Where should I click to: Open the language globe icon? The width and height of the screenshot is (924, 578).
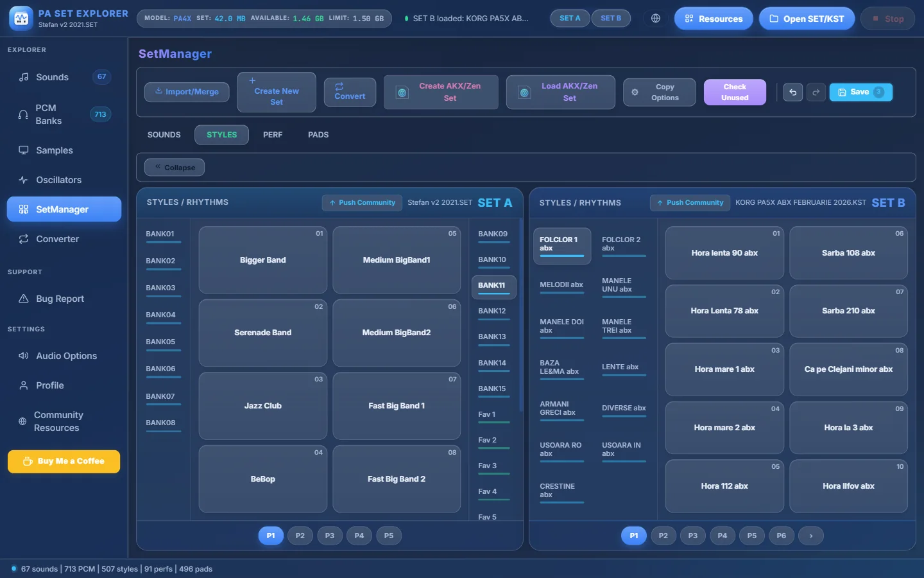coord(656,19)
